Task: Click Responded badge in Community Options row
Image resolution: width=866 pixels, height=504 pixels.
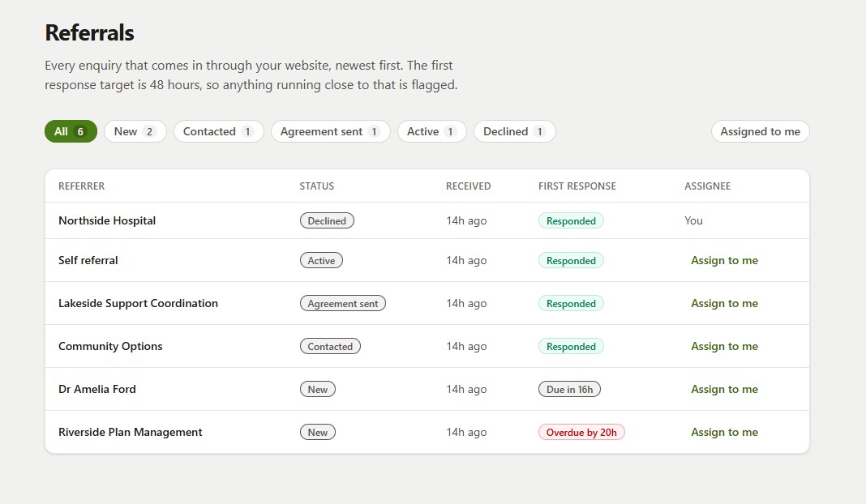Action: pos(571,347)
